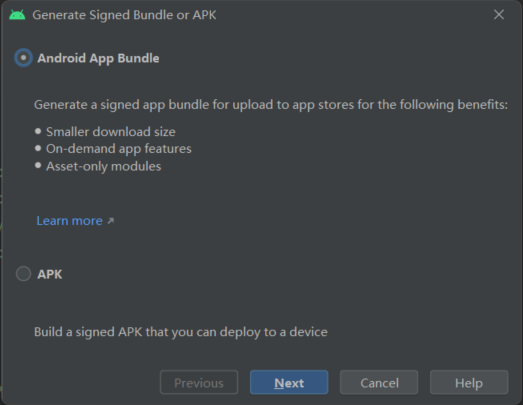Select the Android App Bundle radio button
This screenshot has width=523, height=405.
click(x=23, y=58)
